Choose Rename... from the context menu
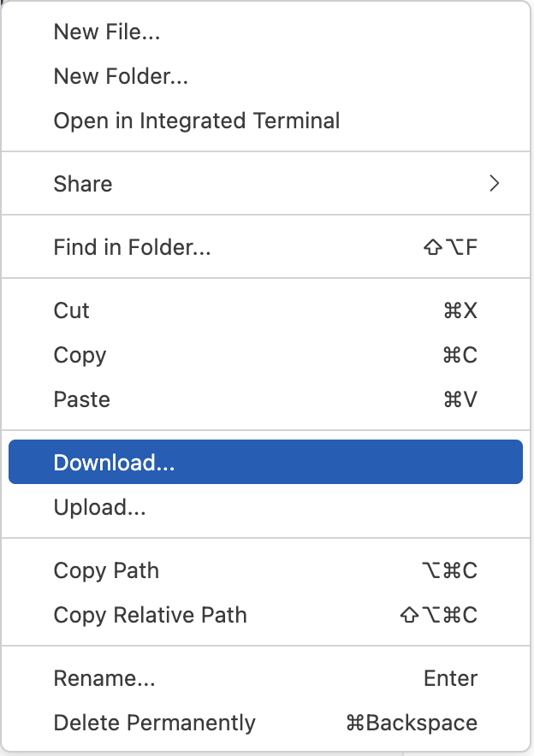Image resolution: width=534 pixels, height=756 pixels. click(265, 678)
